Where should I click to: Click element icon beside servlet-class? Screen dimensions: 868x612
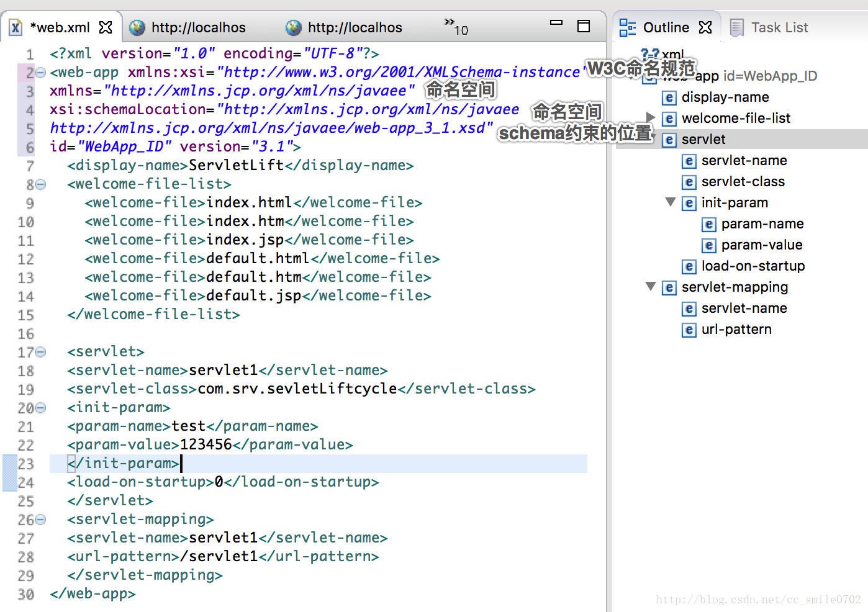click(x=689, y=182)
